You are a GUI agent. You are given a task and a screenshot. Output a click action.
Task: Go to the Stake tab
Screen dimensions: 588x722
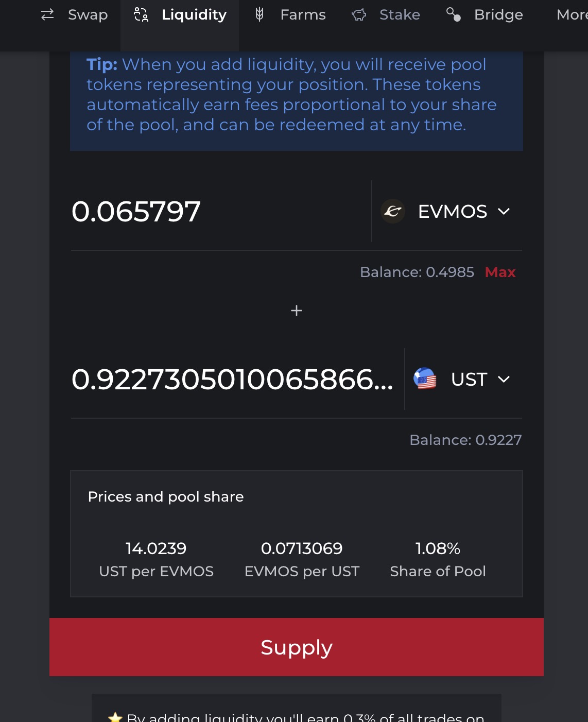pos(400,14)
